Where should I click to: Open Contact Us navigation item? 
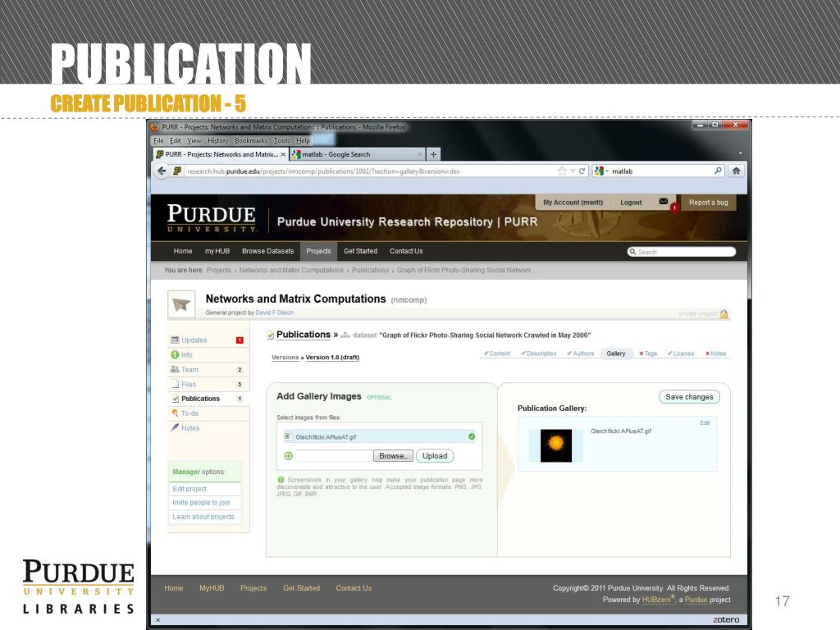coord(406,251)
